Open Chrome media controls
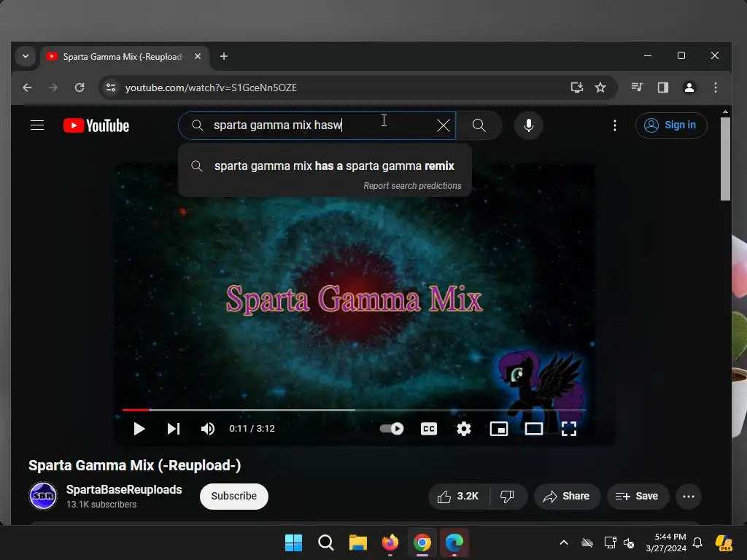 point(636,87)
